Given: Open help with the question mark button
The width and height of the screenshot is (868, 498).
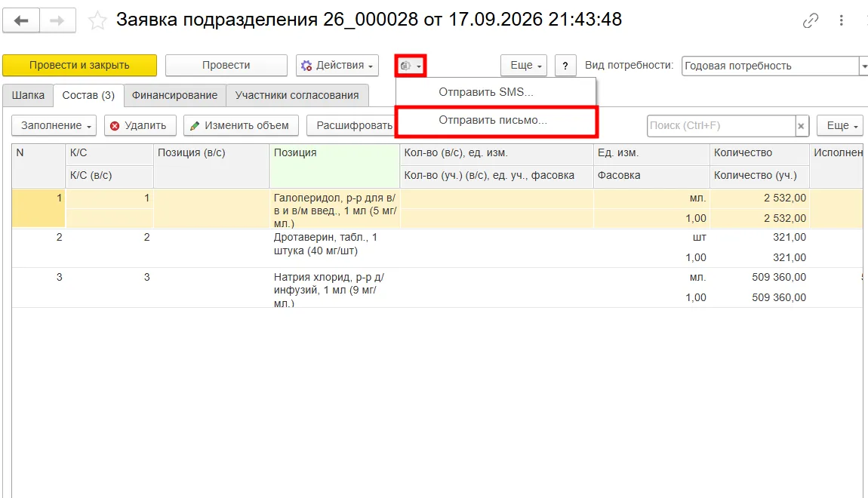Looking at the screenshot, I should point(565,66).
